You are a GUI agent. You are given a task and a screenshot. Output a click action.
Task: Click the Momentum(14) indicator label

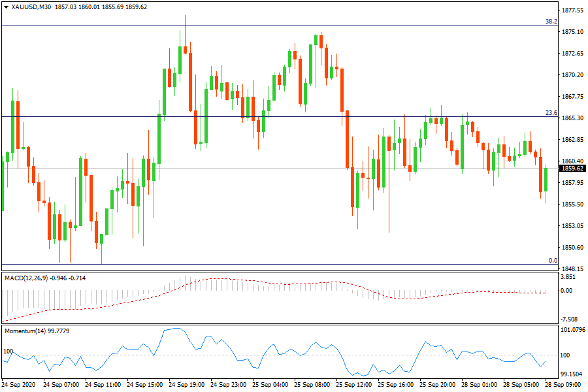point(26,331)
